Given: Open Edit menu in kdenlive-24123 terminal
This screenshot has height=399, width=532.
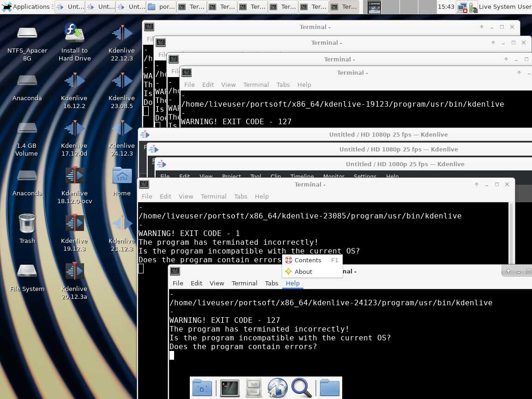Looking at the screenshot, I should click(196, 283).
